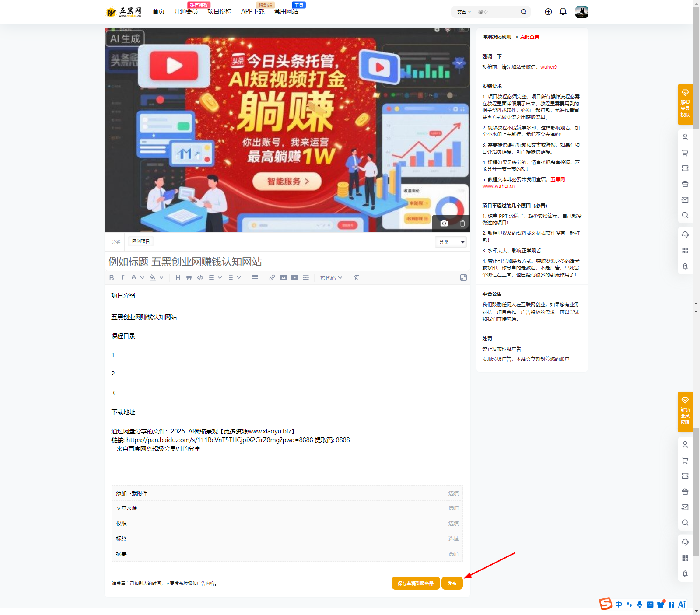The width and height of the screenshot is (700, 615).
Task: Open the QR code icon in the lower right sidebar
Action: pyautogui.click(x=685, y=558)
